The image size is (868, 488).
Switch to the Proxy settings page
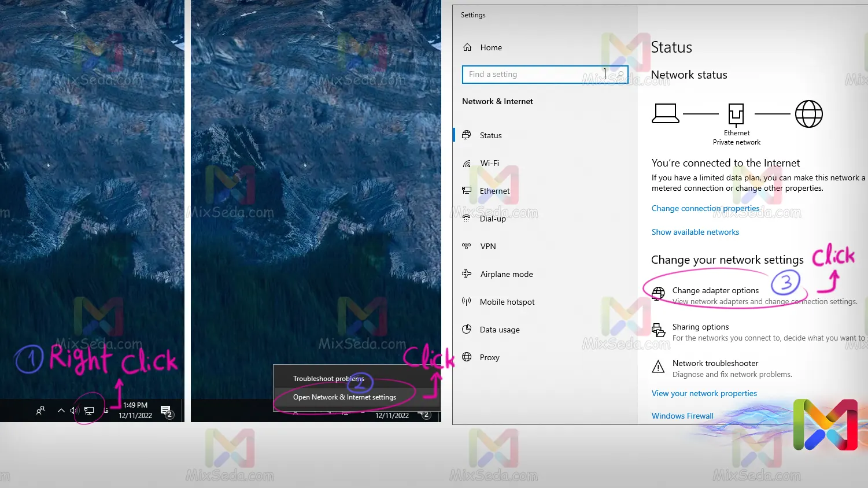[489, 357]
